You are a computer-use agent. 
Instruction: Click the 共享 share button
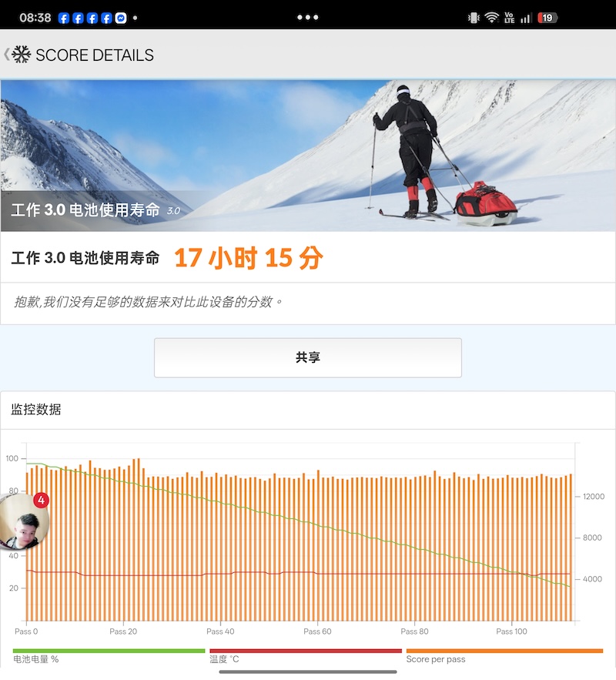point(308,357)
